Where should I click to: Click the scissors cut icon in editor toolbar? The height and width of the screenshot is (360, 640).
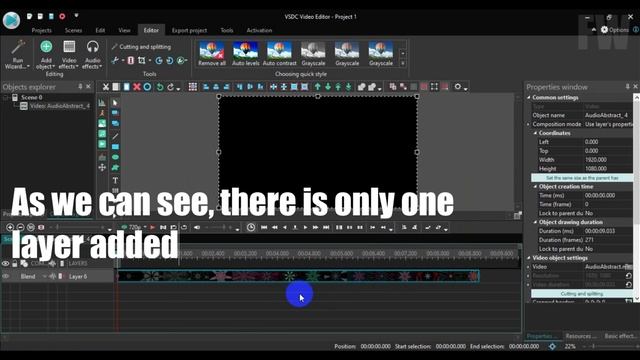point(106,87)
